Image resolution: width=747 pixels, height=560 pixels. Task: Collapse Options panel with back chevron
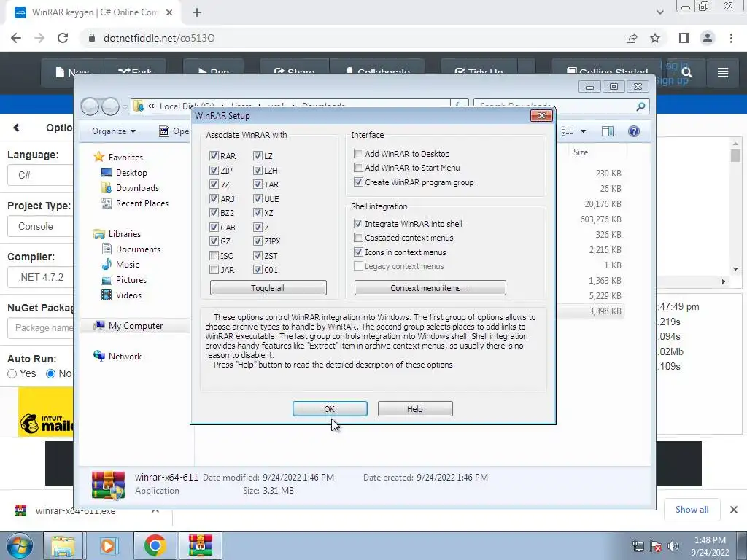pyautogui.click(x=17, y=128)
